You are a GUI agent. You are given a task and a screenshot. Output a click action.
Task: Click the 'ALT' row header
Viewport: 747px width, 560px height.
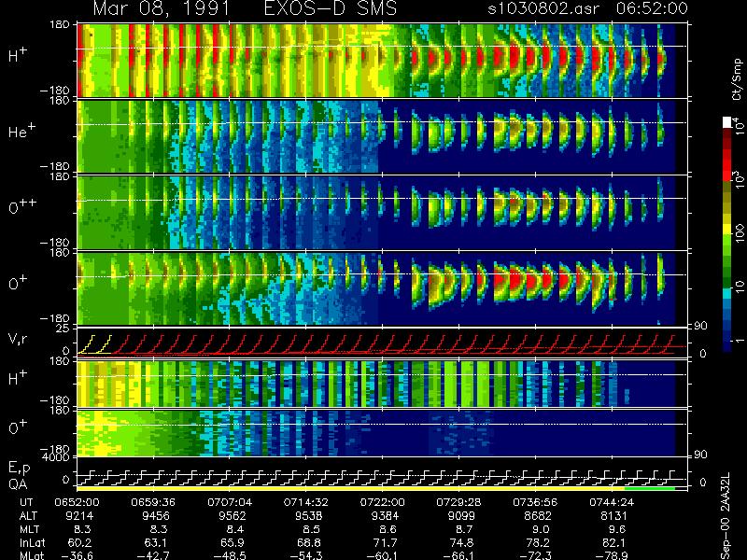pos(29,516)
